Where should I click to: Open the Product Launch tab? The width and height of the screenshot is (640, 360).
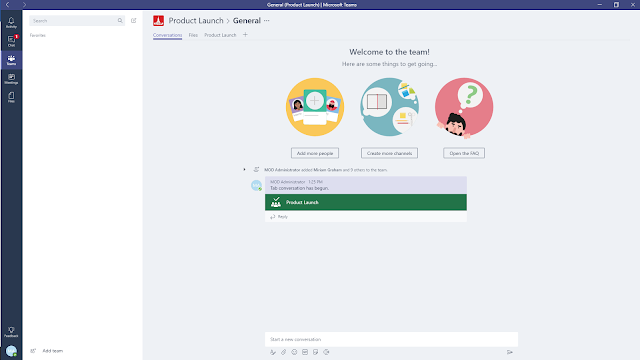coord(220,35)
